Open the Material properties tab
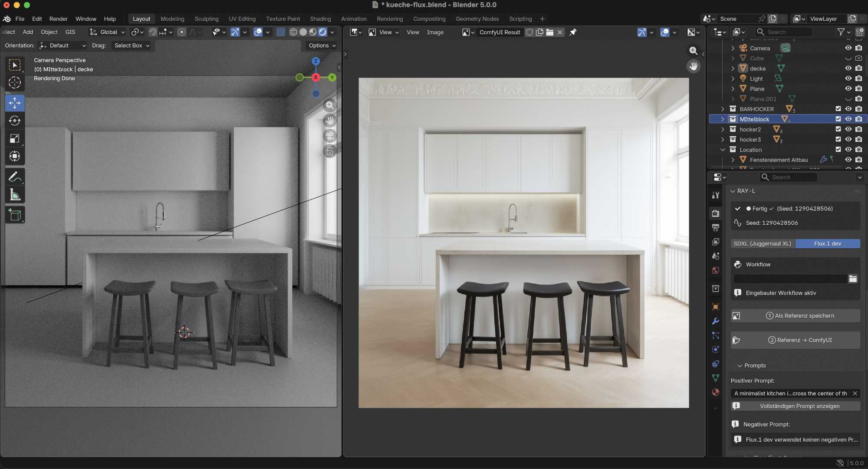The image size is (868, 469). point(716,392)
